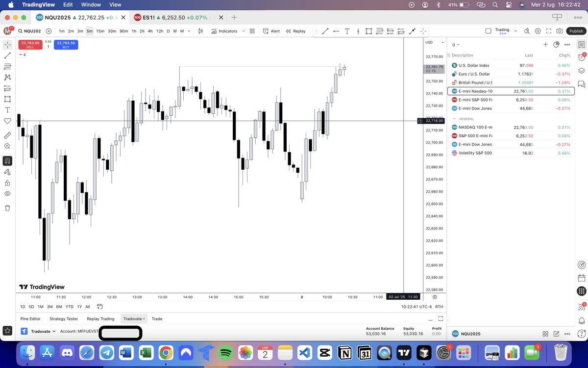
Task: Create an Alert from the toolbar
Action: (271, 31)
